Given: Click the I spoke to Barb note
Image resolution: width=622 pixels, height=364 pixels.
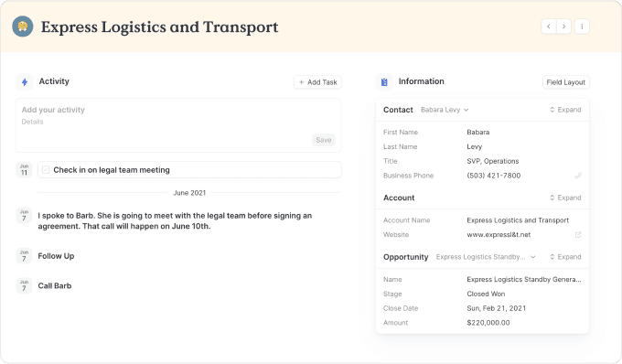Looking at the screenshot, I should (x=175, y=220).
